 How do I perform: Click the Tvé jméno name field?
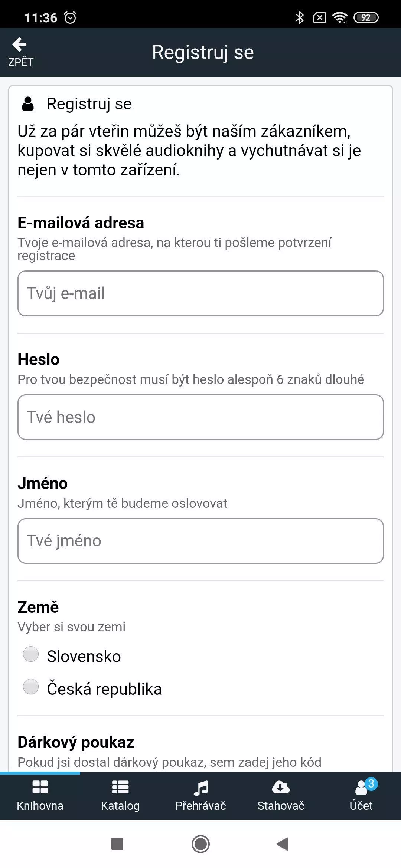click(200, 541)
